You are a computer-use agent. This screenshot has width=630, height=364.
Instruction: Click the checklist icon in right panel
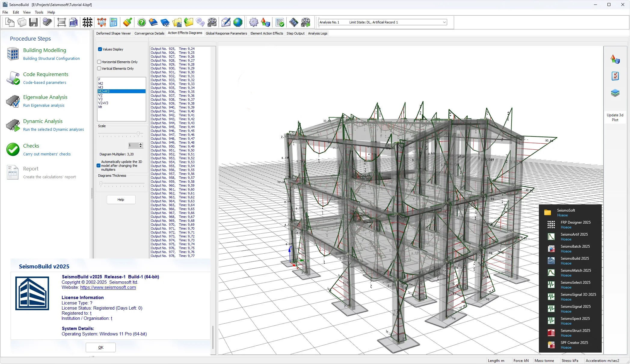[x=615, y=76]
